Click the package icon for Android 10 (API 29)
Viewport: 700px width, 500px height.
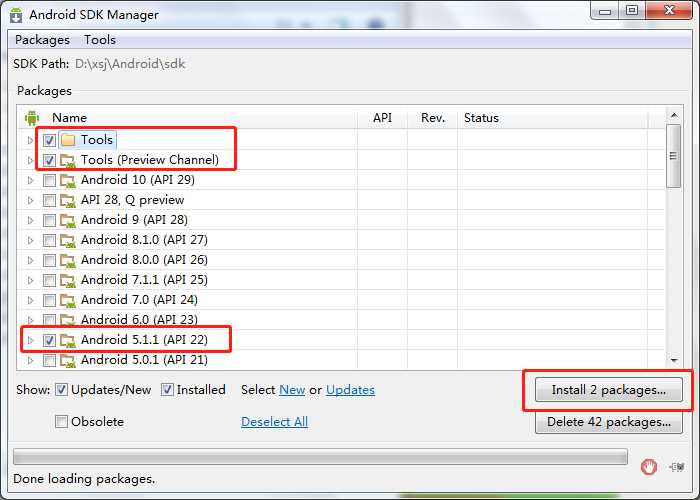[67, 180]
